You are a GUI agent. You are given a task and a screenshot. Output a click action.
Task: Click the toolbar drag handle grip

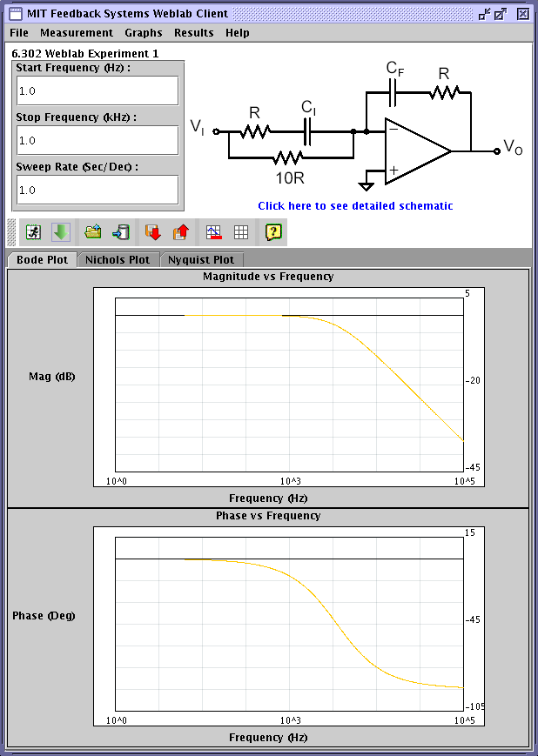(x=11, y=232)
